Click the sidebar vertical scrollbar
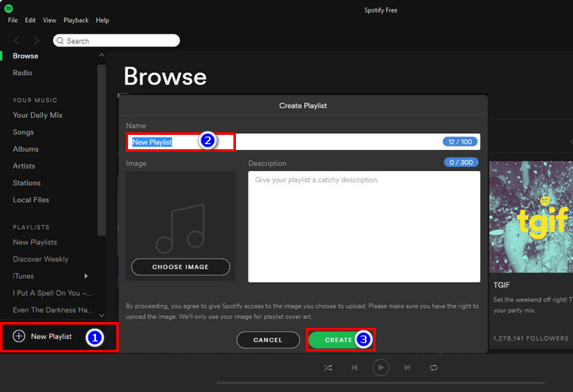This screenshot has height=392, width=573. (102, 150)
